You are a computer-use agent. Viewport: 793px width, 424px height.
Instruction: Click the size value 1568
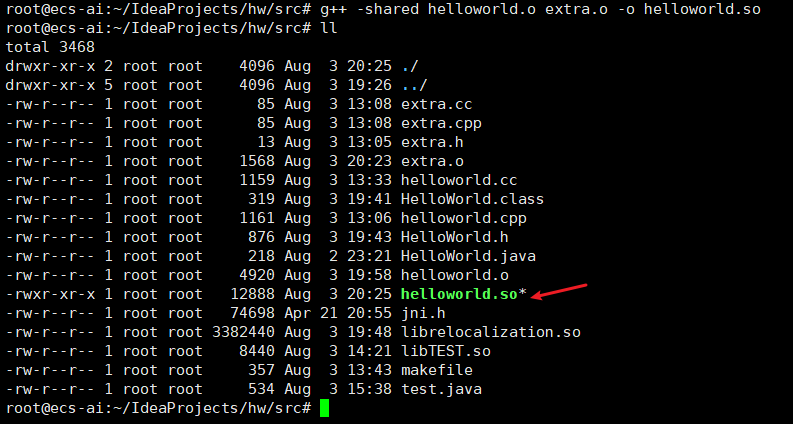(x=257, y=161)
